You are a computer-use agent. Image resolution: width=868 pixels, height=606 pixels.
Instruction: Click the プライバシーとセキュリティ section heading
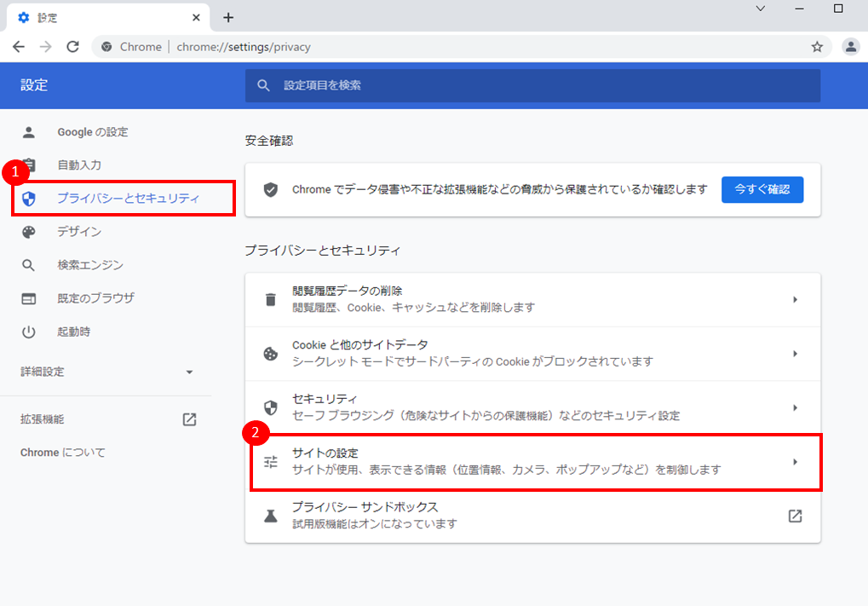(x=323, y=251)
